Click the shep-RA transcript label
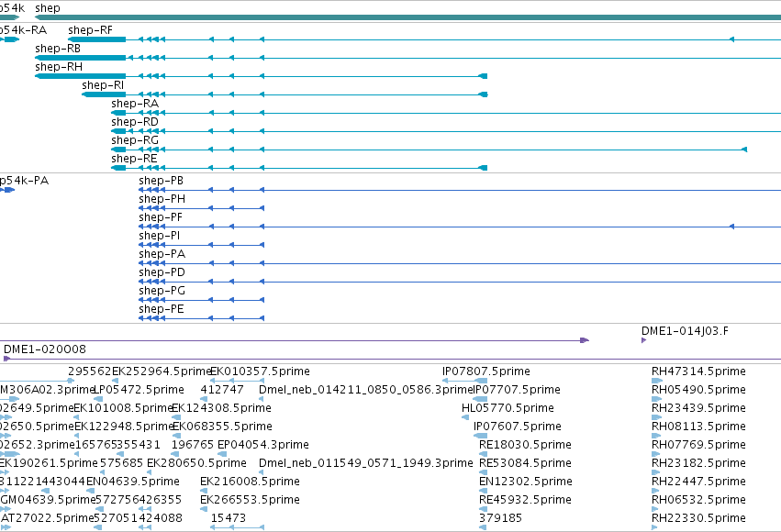The height and width of the screenshot is (532, 781). 135,104
